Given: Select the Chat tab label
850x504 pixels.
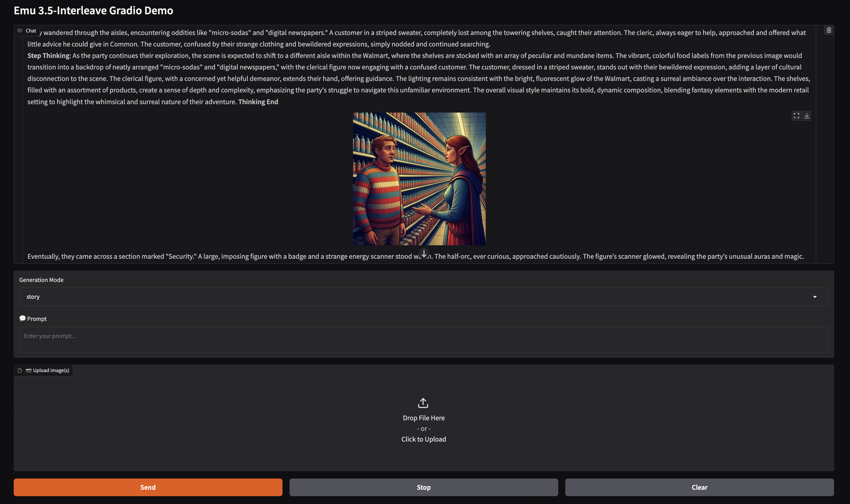Looking at the screenshot, I should point(31,31).
